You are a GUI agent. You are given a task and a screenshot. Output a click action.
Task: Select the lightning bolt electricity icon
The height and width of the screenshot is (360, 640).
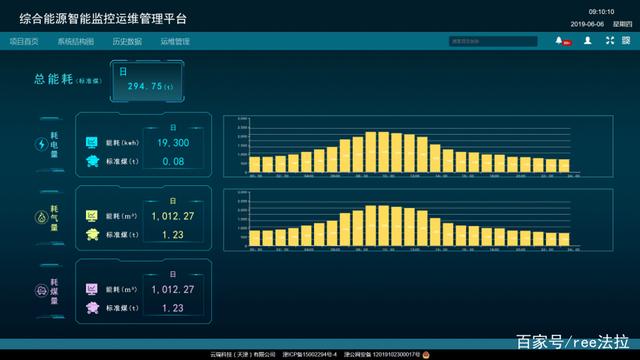point(41,144)
